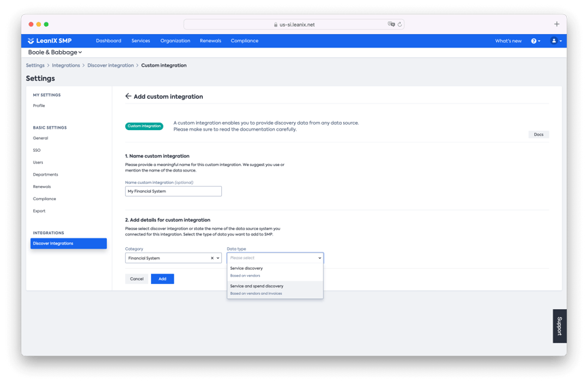Reload the page in the browser

400,25
